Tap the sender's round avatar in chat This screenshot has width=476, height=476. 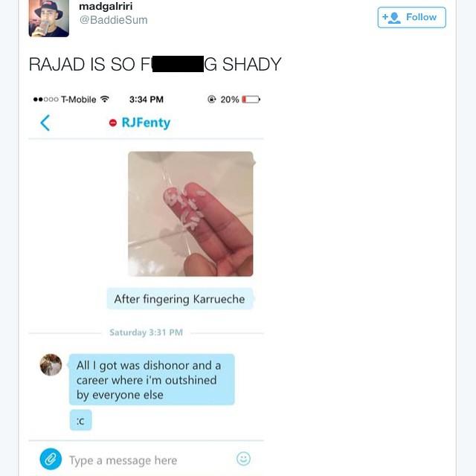click(51, 364)
